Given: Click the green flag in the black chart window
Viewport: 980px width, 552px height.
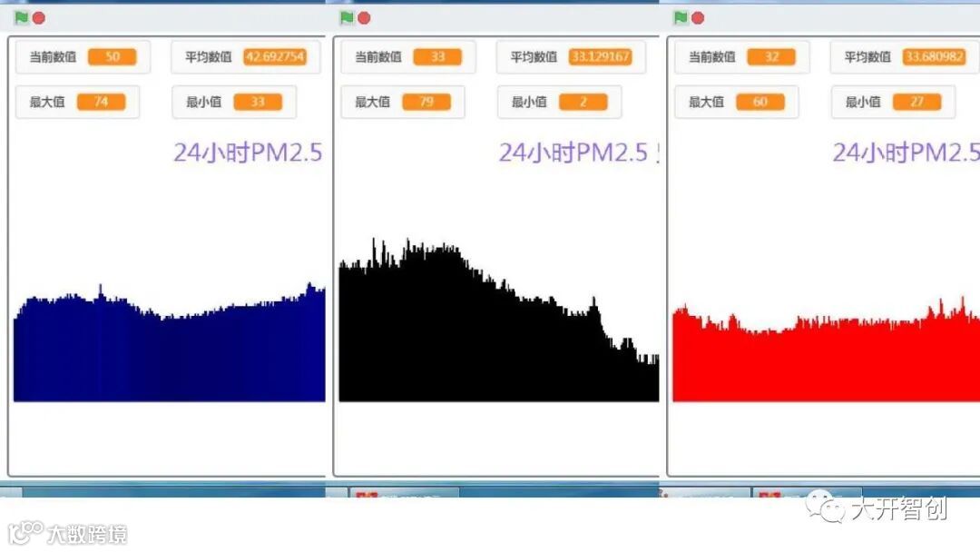Looking at the screenshot, I should tap(347, 17).
